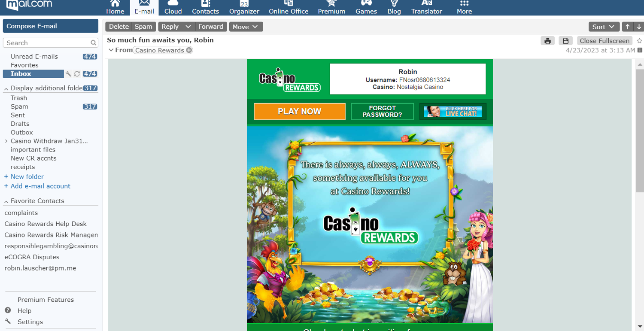Open the Organizer tab
This screenshot has width=644, height=331.
244,8
